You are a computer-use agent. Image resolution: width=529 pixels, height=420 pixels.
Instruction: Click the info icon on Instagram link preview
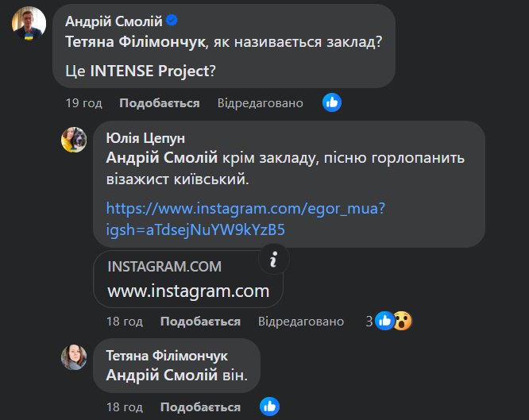[x=273, y=260]
